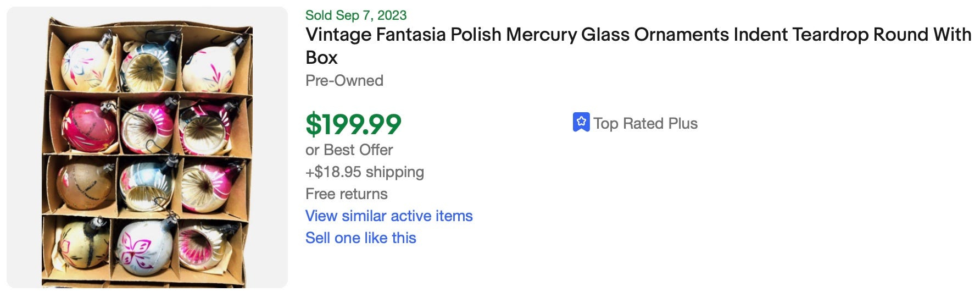Viewport: 980px width, 297px height.
Task: Open the Vintage Fantasia Polish Mercury Glass listing title
Action: pos(638,46)
